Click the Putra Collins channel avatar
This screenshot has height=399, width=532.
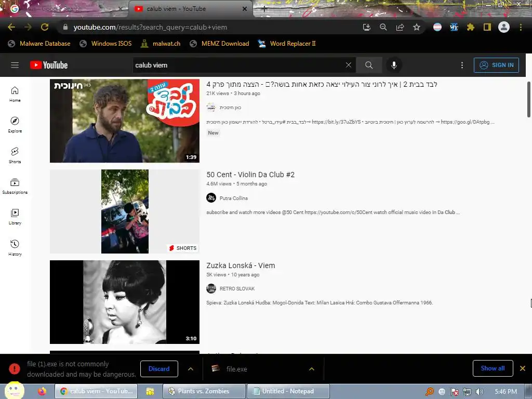click(211, 197)
